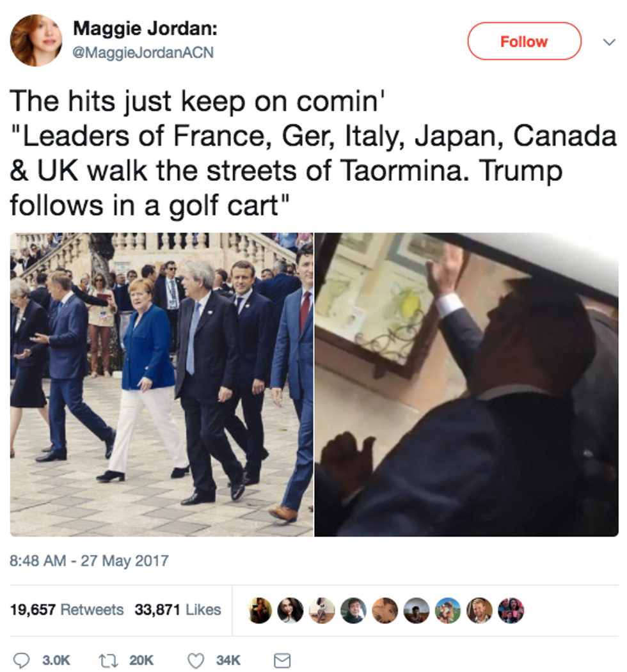Open the left photo of leaders walking

pyautogui.click(x=162, y=384)
